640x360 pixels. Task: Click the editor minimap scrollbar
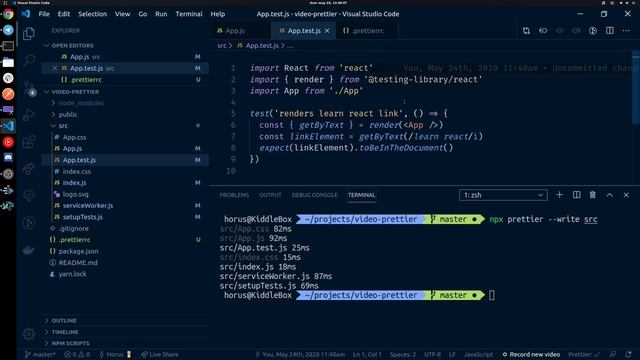(x=636, y=88)
